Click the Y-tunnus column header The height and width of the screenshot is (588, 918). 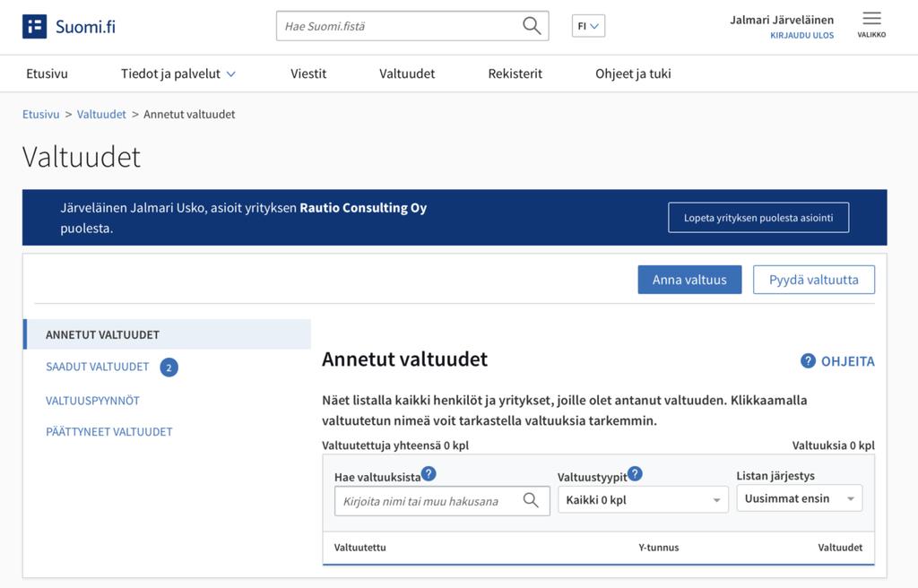659,548
